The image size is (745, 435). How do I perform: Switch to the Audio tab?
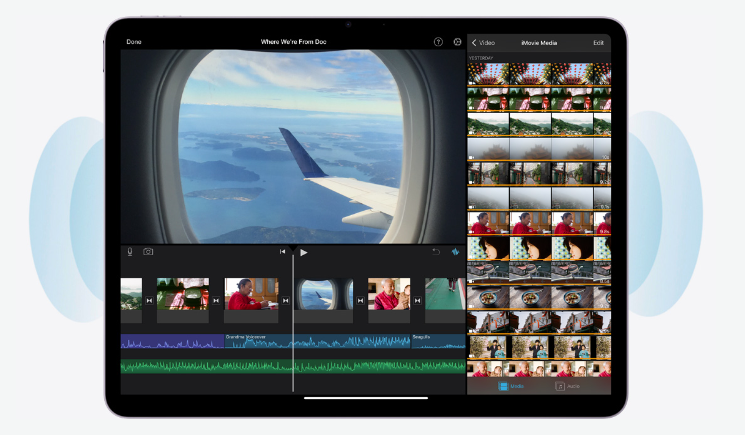coord(567,386)
